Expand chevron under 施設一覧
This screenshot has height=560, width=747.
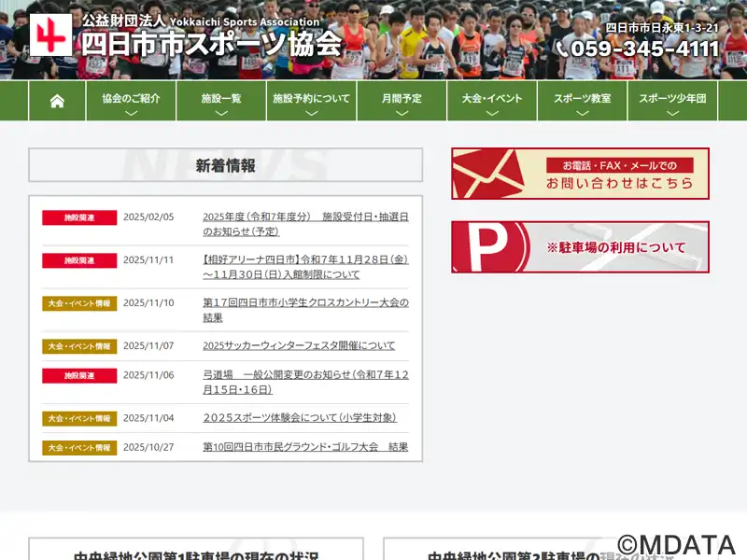221,113
